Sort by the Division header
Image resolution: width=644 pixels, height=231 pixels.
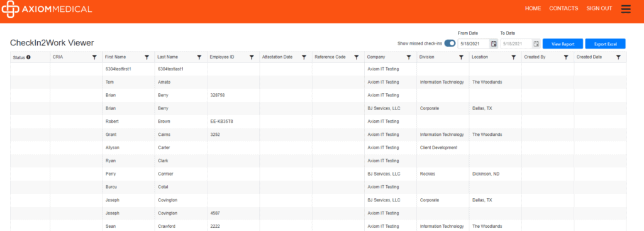pyautogui.click(x=427, y=57)
